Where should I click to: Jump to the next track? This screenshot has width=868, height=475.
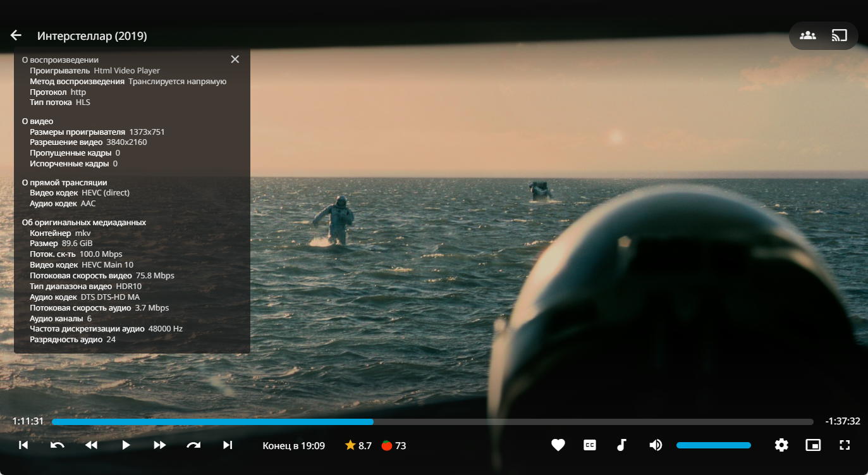coord(228,445)
